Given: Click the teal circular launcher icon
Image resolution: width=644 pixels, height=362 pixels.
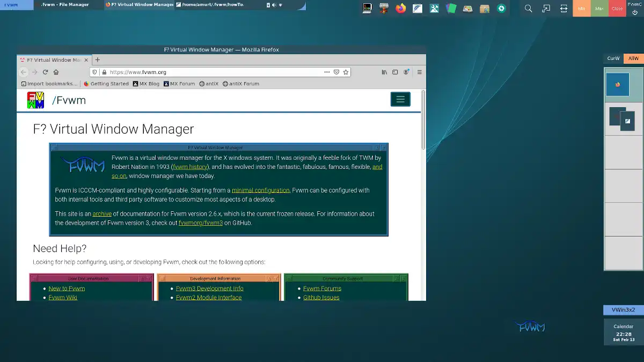Looking at the screenshot, I should point(501,8).
